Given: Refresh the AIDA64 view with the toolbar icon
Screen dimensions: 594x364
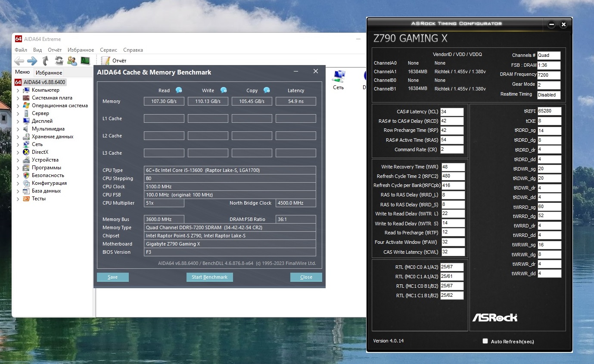Looking at the screenshot, I should [59, 61].
